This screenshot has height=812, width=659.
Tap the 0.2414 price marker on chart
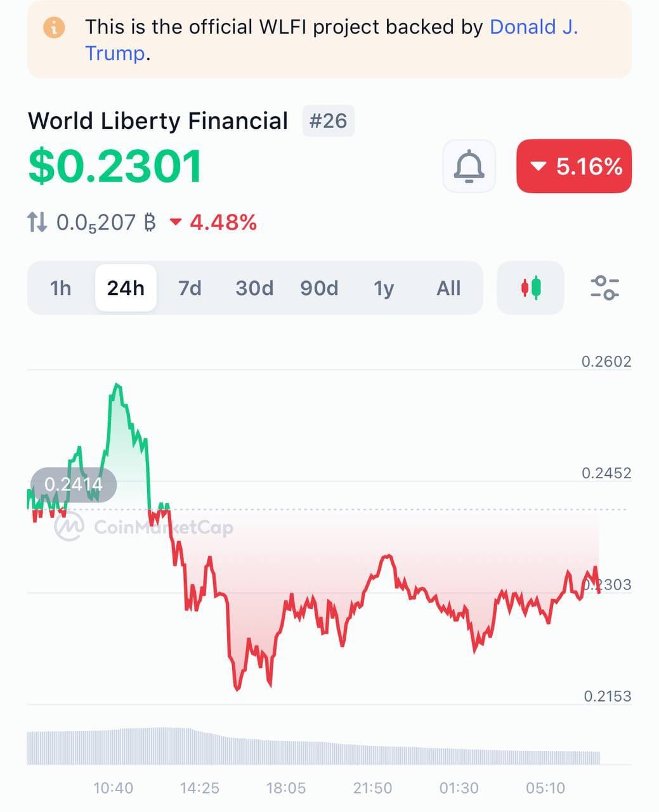click(x=74, y=485)
